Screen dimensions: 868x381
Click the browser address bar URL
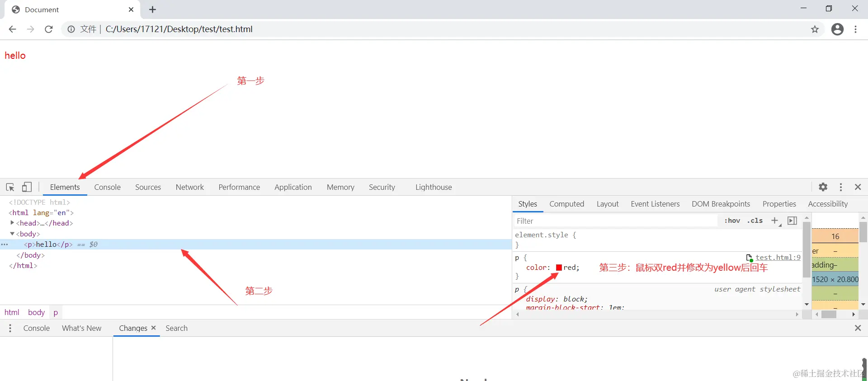click(x=179, y=29)
